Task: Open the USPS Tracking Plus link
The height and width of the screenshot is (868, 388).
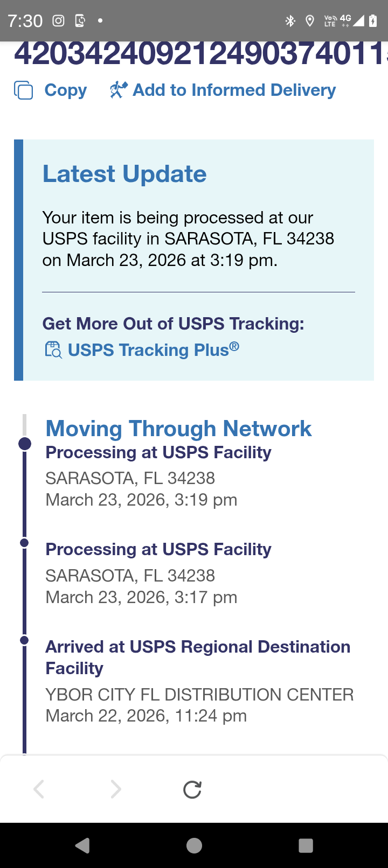Action: (x=153, y=350)
